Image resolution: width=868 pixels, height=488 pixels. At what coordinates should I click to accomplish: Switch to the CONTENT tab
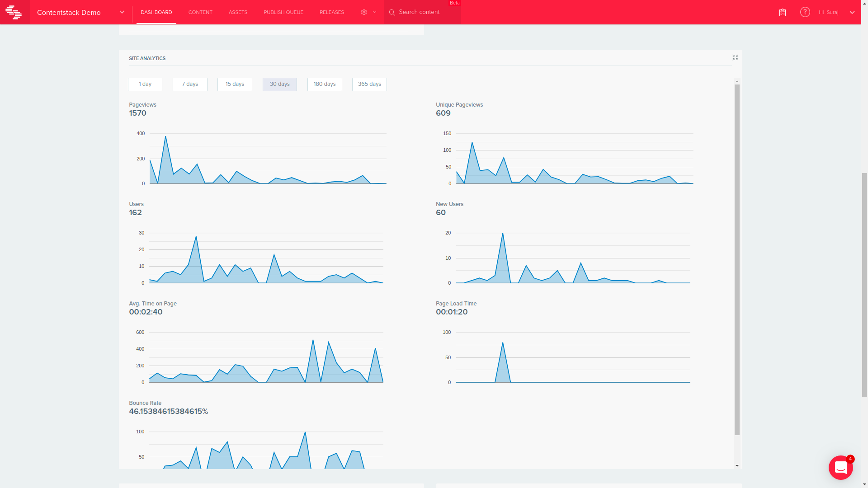click(x=200, y=12)
